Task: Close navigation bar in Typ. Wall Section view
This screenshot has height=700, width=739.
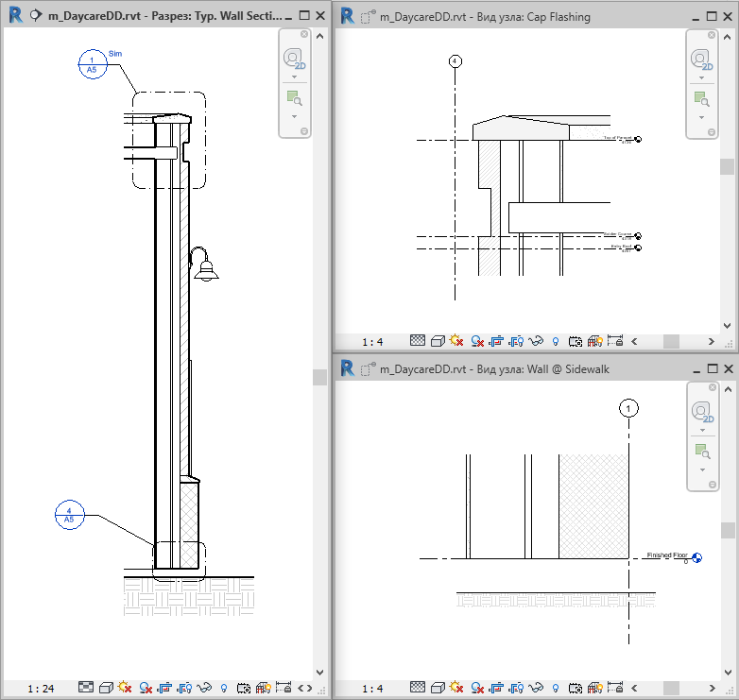Action: click(x=304, y=34)
